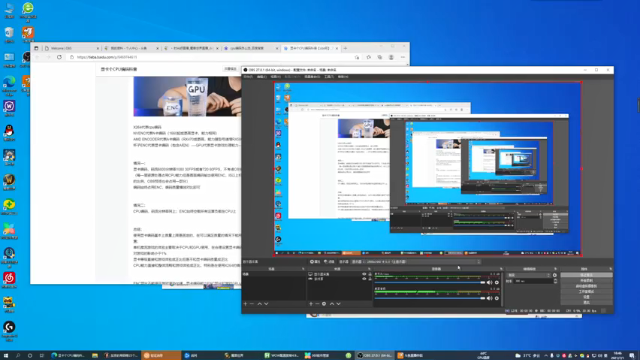The image size is (640, 360).
Task: Open OBS View menu
Action: click(276, 77)
